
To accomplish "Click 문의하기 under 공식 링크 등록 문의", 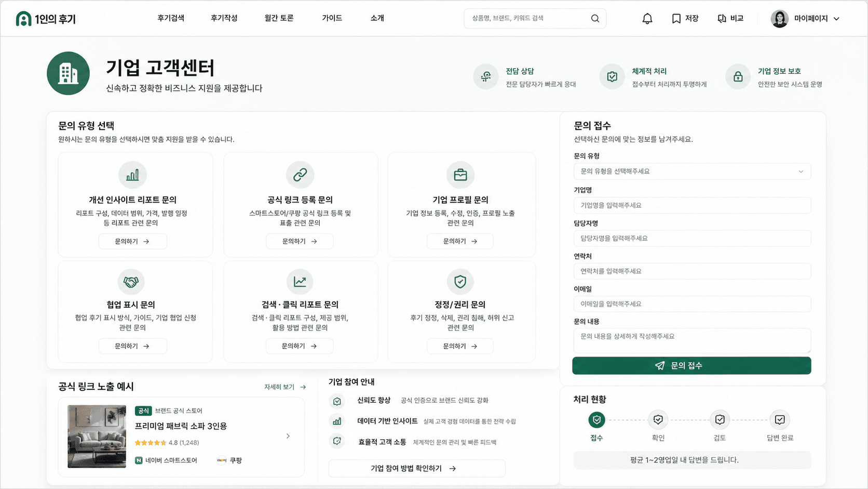I will tap(300, 242).
